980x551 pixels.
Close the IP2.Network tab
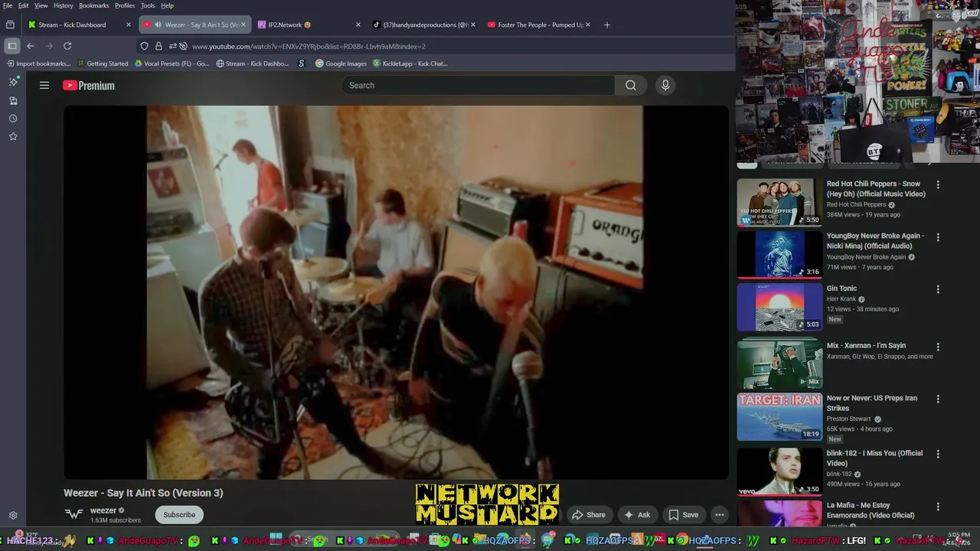pyautogui.click(x=358, y=24)
